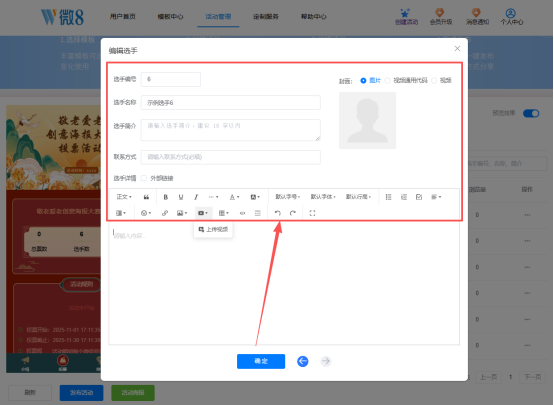Image resolution: width=554 pixels, height=405 pixels.
Task: Insert a code block with the code icon
Action: click(242, 213)
